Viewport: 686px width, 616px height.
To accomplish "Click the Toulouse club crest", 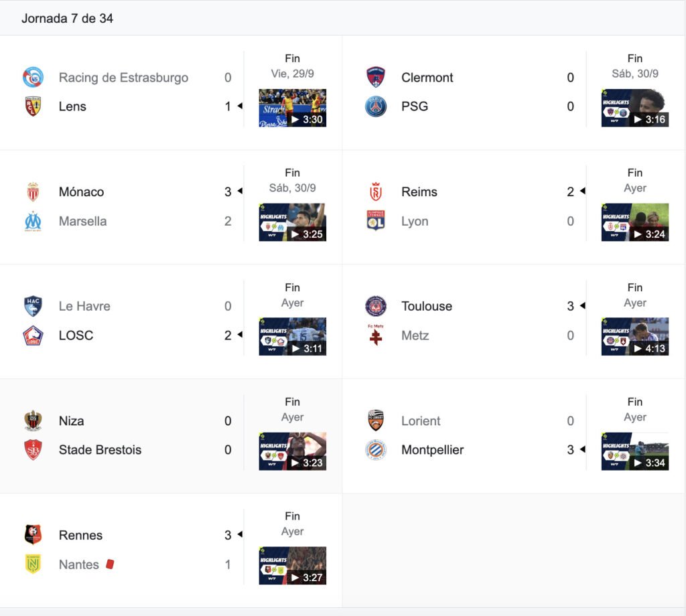I will (x=375, y=306).
